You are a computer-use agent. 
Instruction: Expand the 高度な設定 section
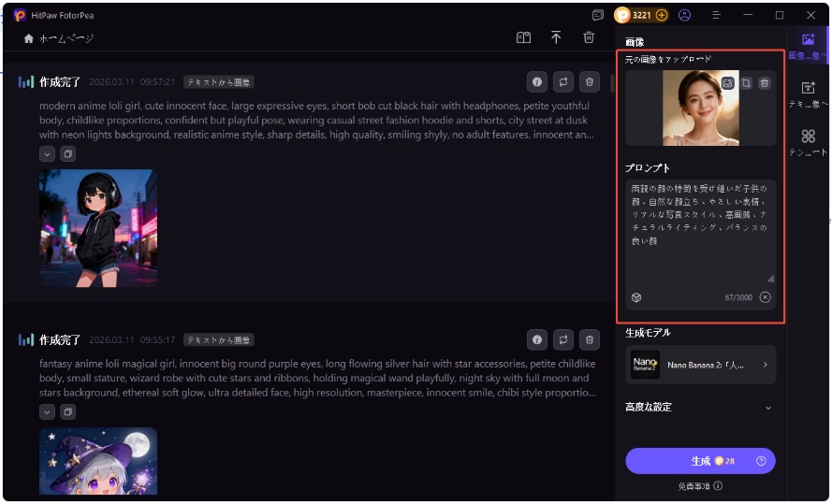coord(700,408)
